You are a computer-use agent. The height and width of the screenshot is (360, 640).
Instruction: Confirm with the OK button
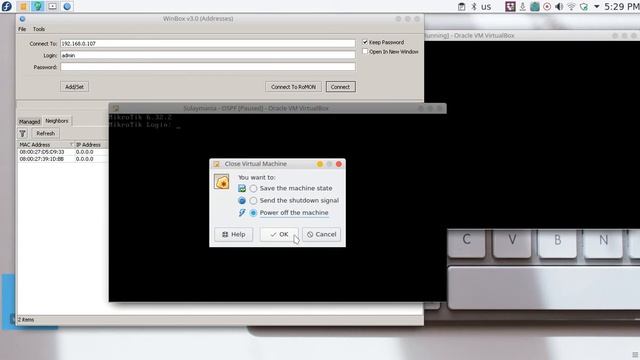[x=279, y=234]
